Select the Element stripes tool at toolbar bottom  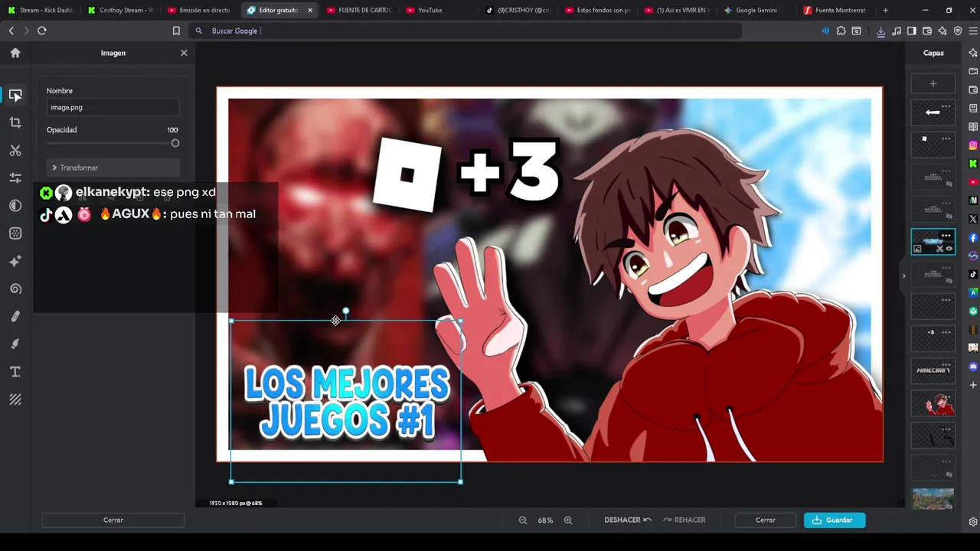click(15, 399)
